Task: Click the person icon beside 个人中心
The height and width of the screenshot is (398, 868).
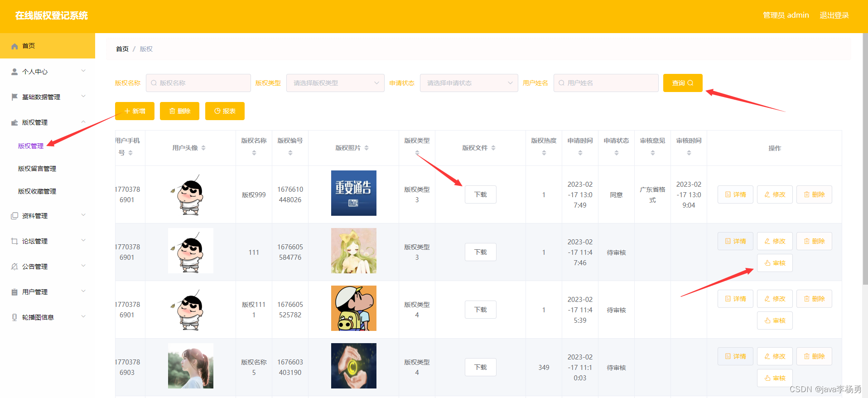Action: click(x=14, y=72)
